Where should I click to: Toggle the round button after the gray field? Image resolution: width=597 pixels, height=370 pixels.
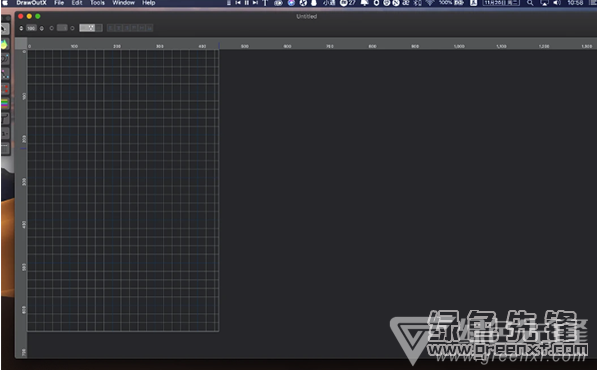(x=72, y=28)
